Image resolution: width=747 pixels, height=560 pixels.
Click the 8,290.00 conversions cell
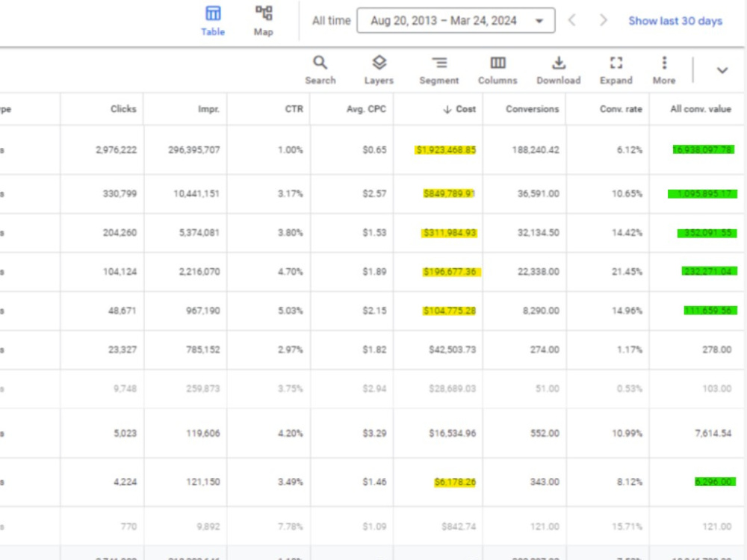click(541, 311)
